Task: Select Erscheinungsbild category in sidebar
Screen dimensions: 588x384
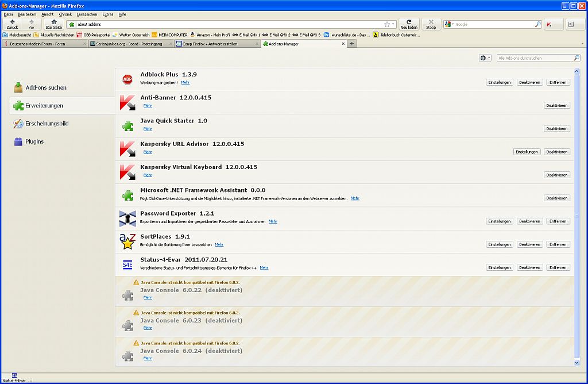Action: (47, 124)
